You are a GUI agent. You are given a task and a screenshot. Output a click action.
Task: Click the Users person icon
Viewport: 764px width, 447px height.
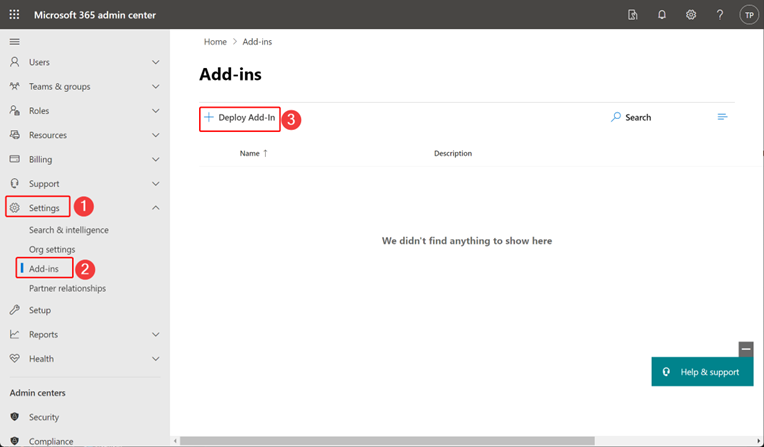click(x=15, y=62)
